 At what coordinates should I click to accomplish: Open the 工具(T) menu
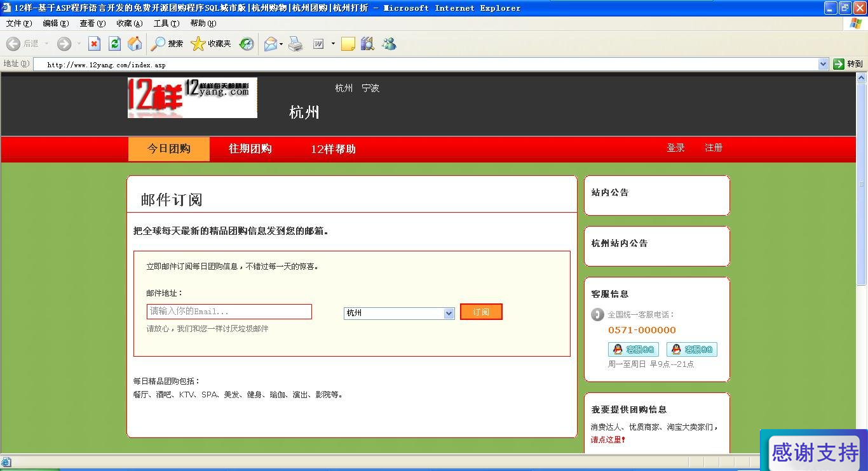166,23
